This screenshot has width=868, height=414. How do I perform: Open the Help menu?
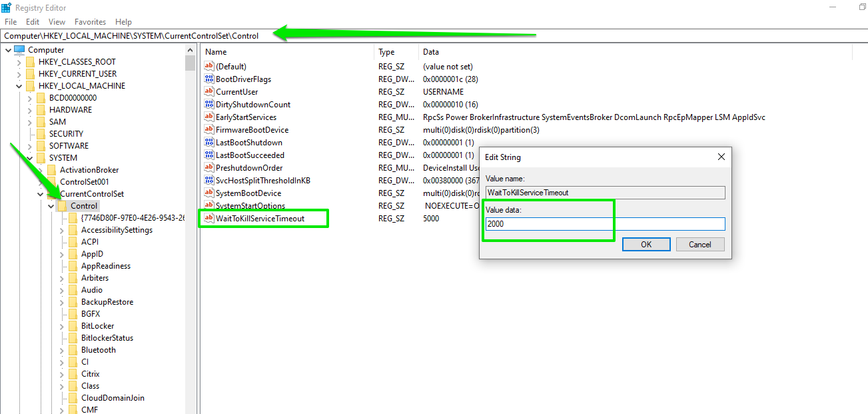click(x=123, y=22)
